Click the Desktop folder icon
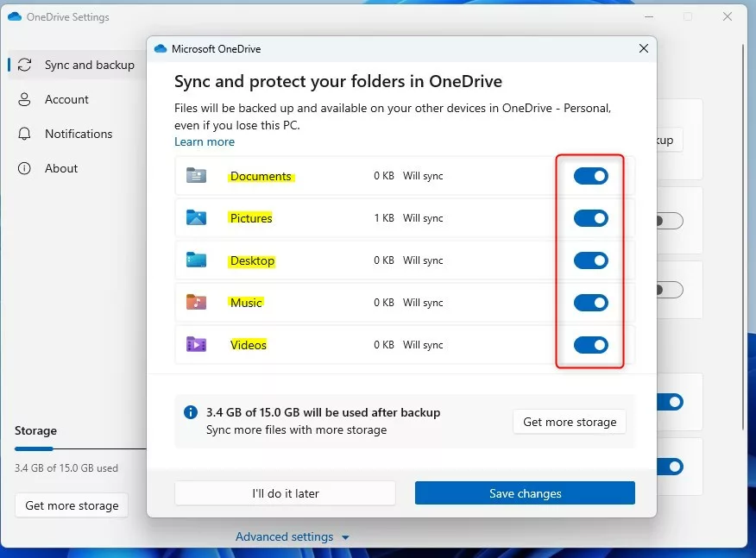Screen dimensions: 756x558 tap(196, 260)
